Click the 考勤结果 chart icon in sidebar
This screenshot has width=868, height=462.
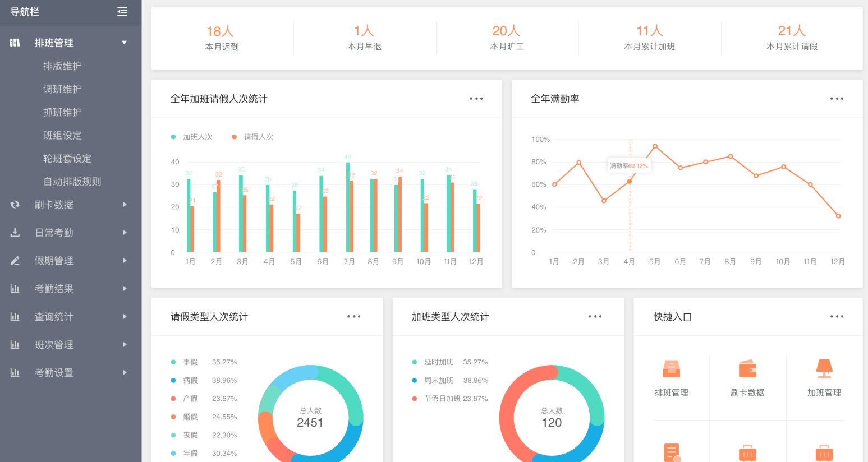pos(15,289)
